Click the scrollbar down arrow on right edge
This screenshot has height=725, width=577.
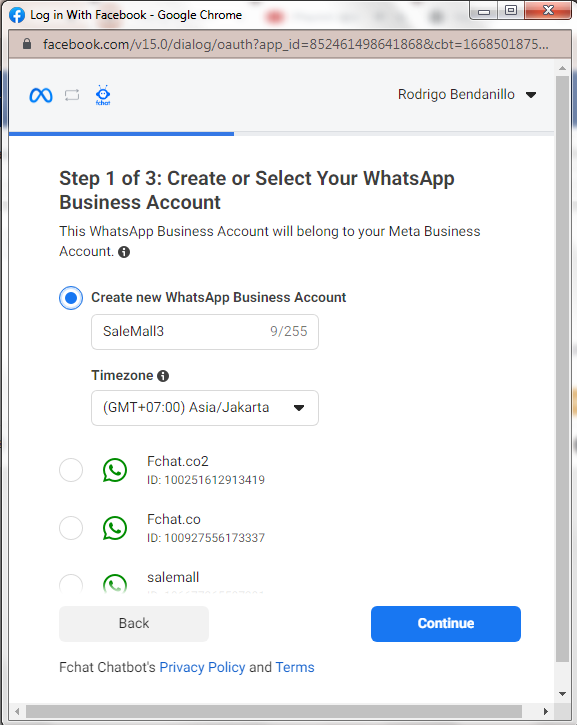point(562,694)
